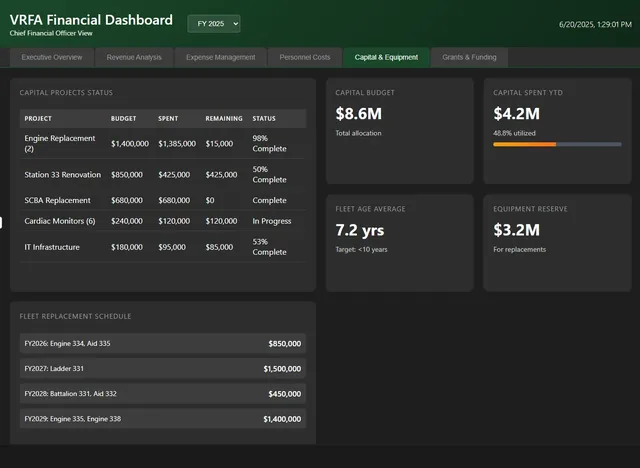Open the Grants & Funding tab
Image resolution: width=640 pixels, height=468 pixels.
coord(469,58)
